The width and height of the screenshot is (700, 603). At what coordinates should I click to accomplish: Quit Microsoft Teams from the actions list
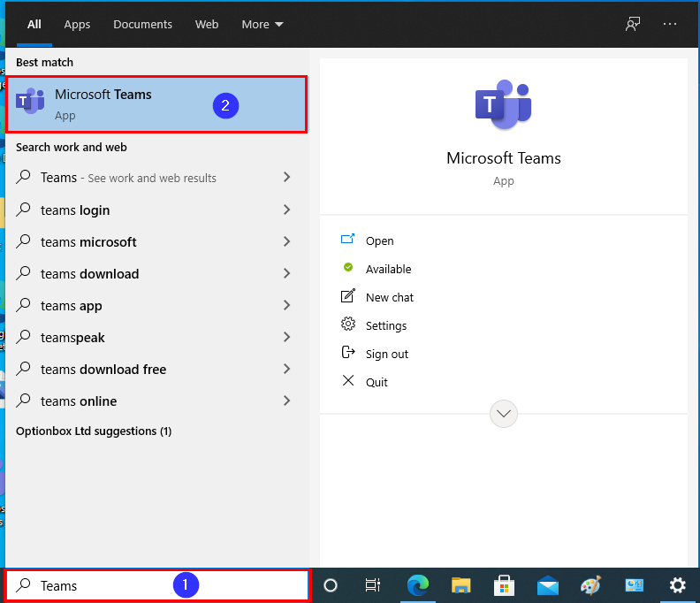click(377, 382)
